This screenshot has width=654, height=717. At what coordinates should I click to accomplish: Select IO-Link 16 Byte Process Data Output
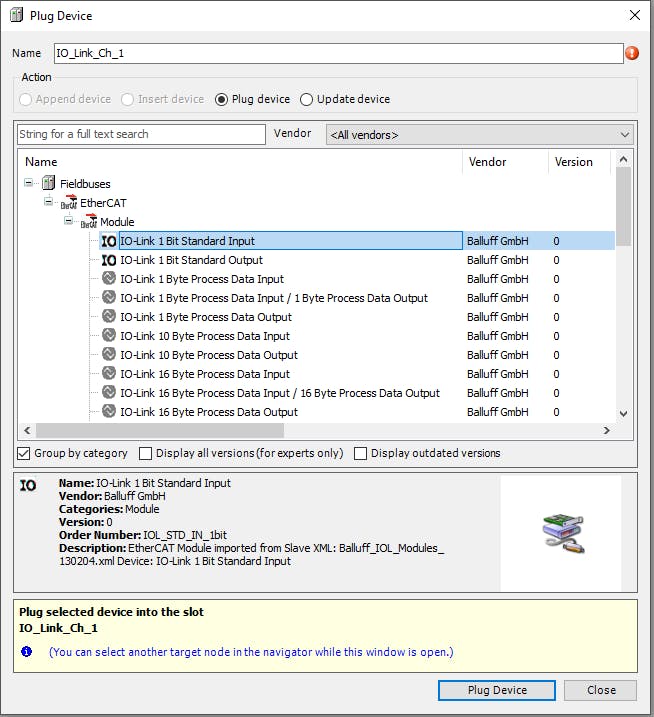pyautogui.click(x=357, y=412)
